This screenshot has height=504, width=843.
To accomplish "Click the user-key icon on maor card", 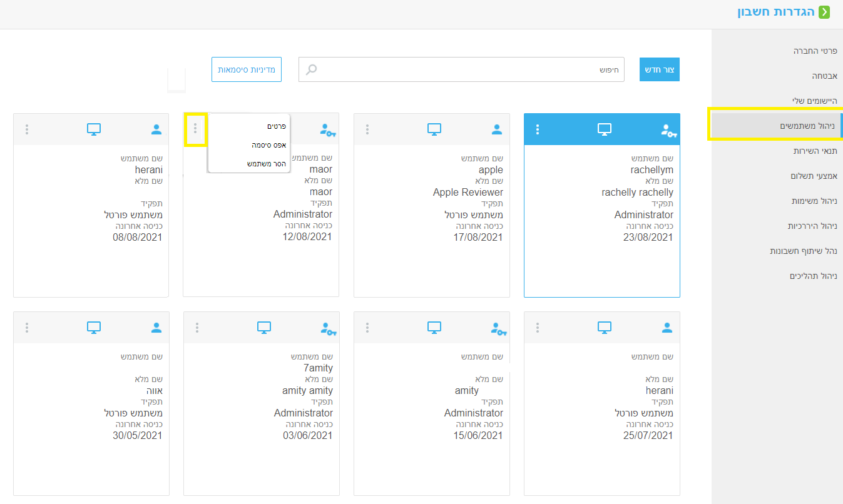I will pos(328,129).
